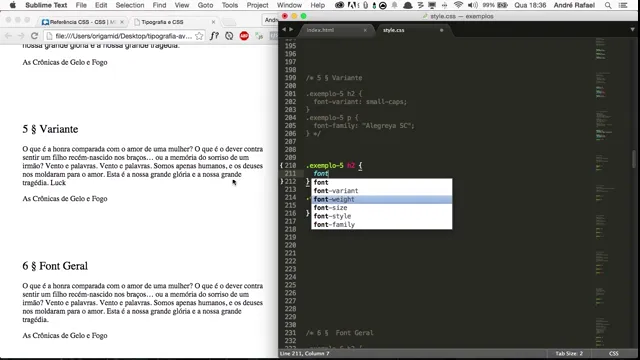Select 'font-variant' autocomplete suggestion

pos(382,191)
